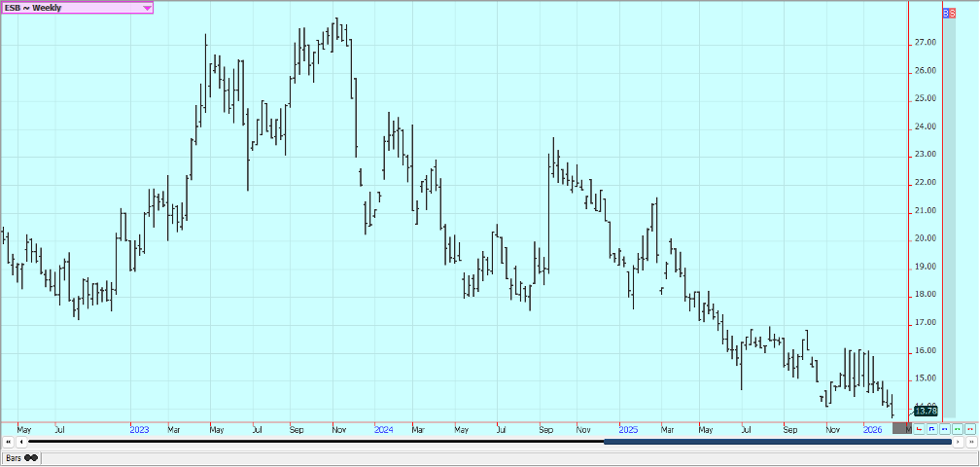Viewport: 980px width, 467px height.
Task: Click the green dash line icon
Action: [958, 428]
